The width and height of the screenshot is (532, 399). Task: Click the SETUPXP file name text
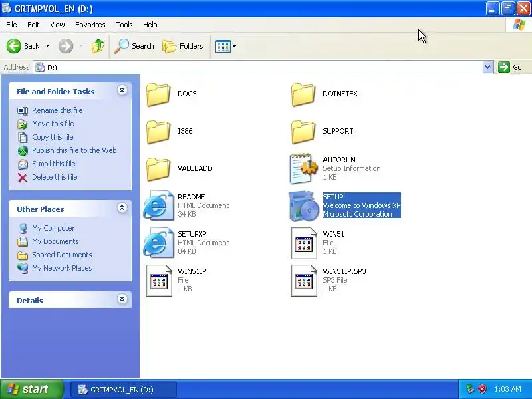(192, 234)
